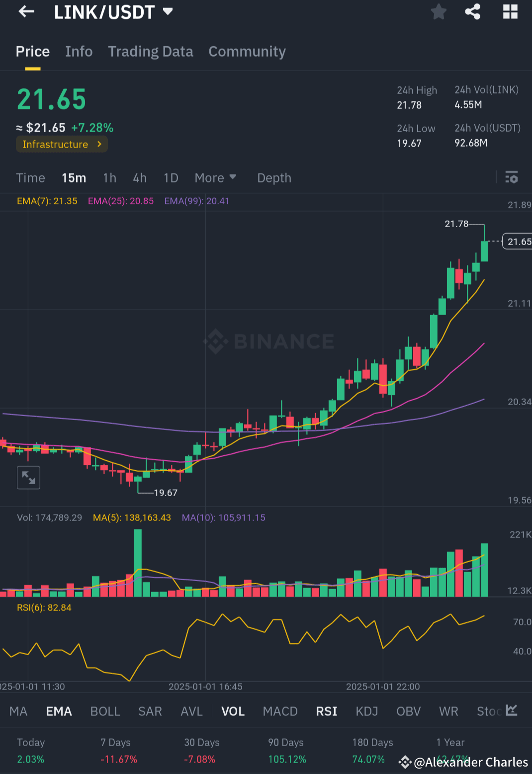Open the LINK/USDT pair selector dropdown
532x774 pixels.
[167, 12]
